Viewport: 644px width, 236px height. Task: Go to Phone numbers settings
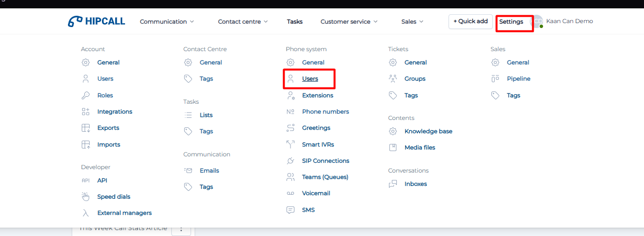click(x=325, y=112)
